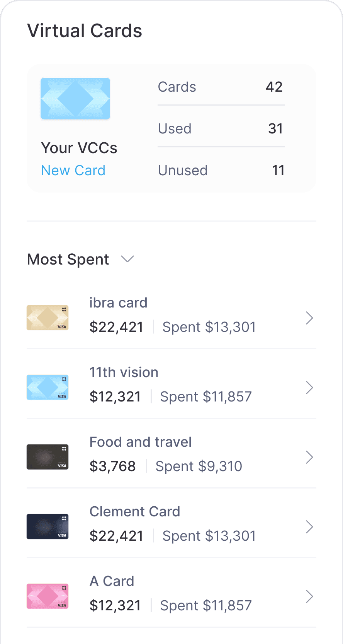Open the Most Spent sort dropdown
This screenshot has height=644, width=343.
pyautogui.click(x=127, y=259)
